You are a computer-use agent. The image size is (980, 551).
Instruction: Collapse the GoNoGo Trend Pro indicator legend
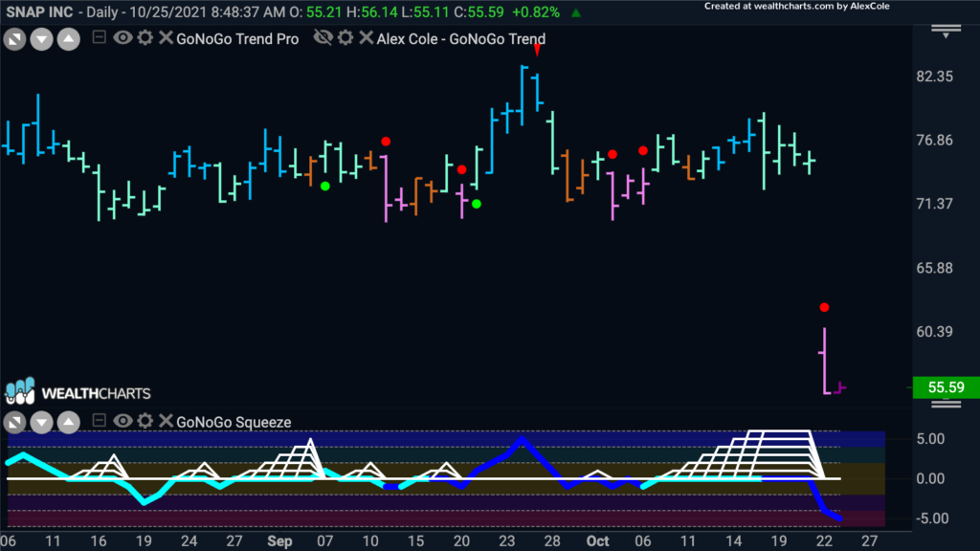[99, 37]
